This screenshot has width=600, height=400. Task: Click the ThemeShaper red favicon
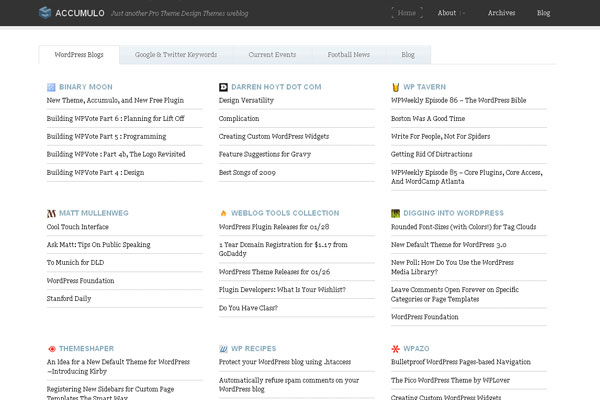pos(52,349)
